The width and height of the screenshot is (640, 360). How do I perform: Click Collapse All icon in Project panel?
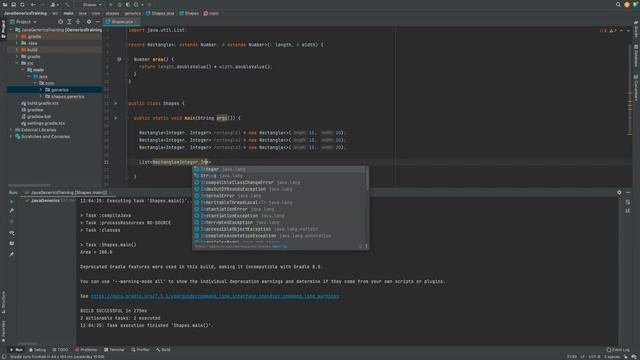coord(78,22)
